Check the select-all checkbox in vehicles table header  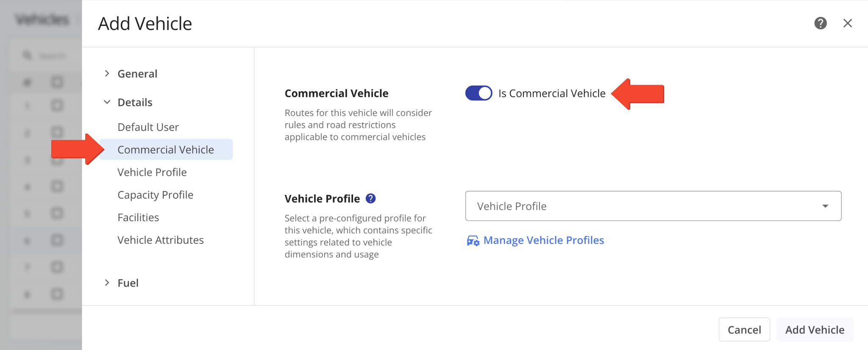point(57,82)
